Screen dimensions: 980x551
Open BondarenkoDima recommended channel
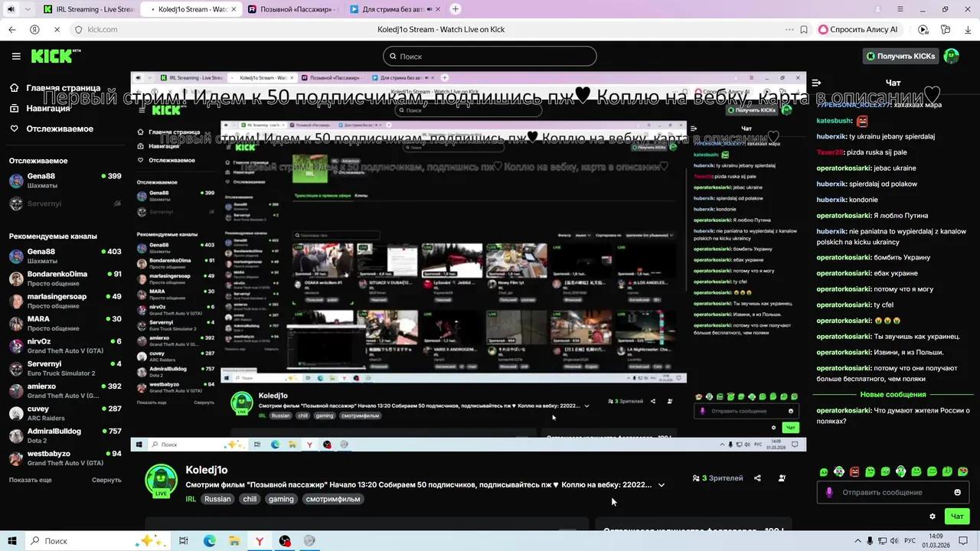[65, 279]
